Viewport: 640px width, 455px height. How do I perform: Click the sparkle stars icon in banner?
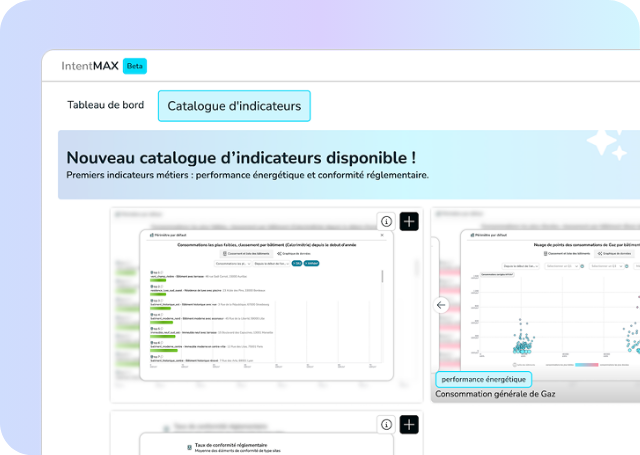tap(606, 145)
